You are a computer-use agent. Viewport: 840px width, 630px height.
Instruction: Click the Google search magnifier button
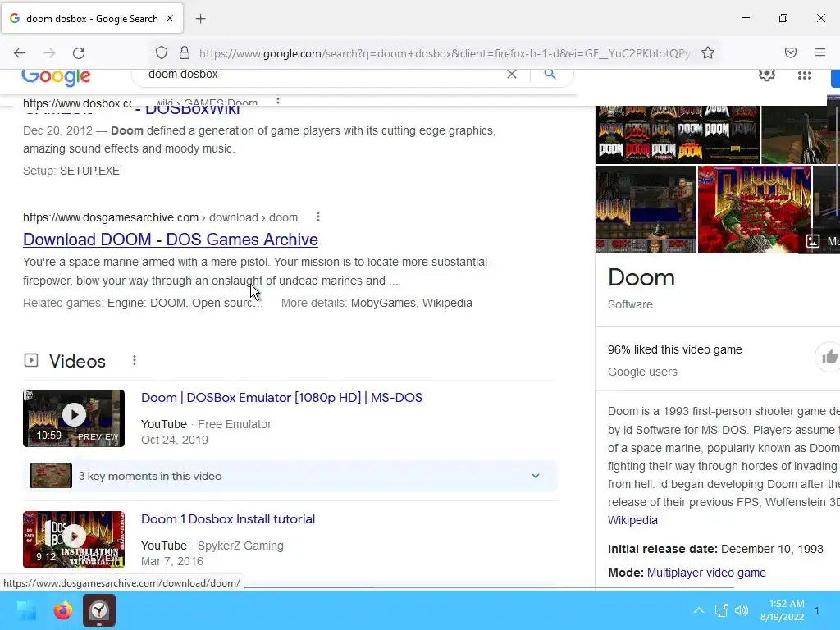click(x=550, y=74)
